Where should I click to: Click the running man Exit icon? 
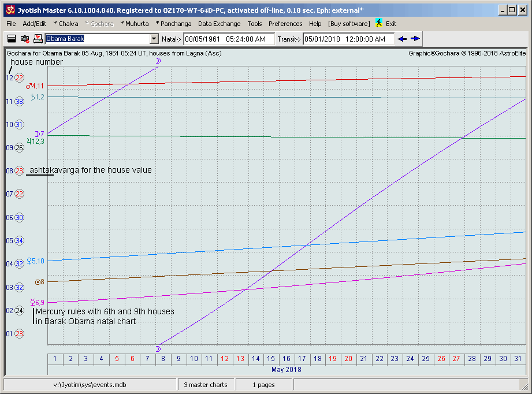[379, 24]
